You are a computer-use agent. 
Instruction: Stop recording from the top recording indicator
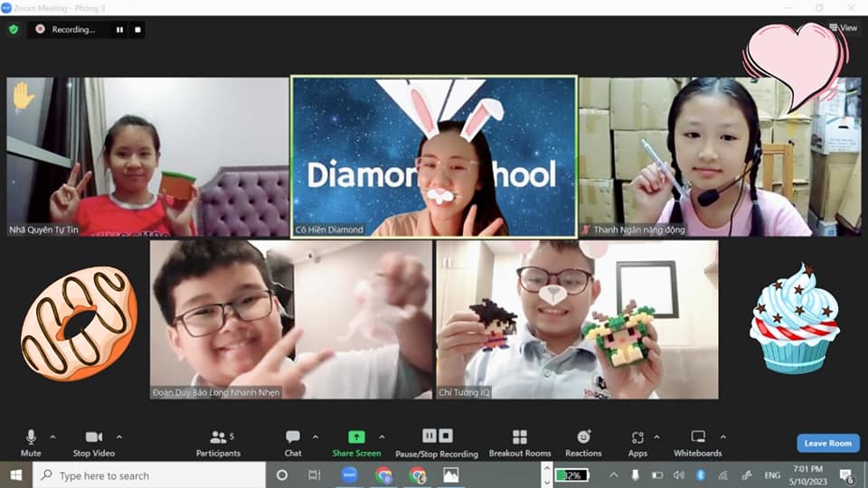[137, 30]
